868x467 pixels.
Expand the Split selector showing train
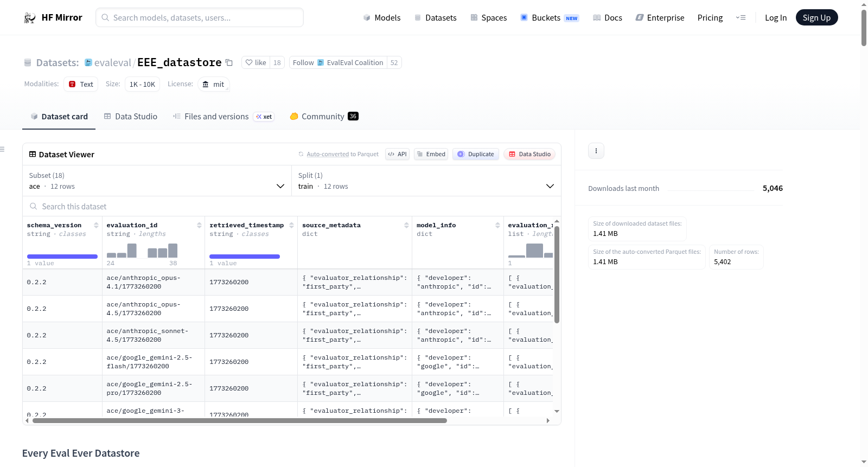point(426,181)
